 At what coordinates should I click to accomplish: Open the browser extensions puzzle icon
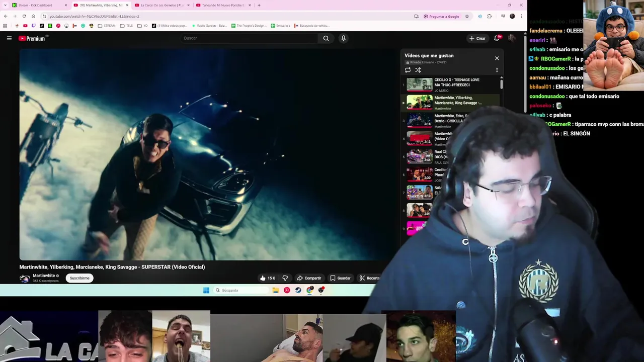tap(489, 16)
